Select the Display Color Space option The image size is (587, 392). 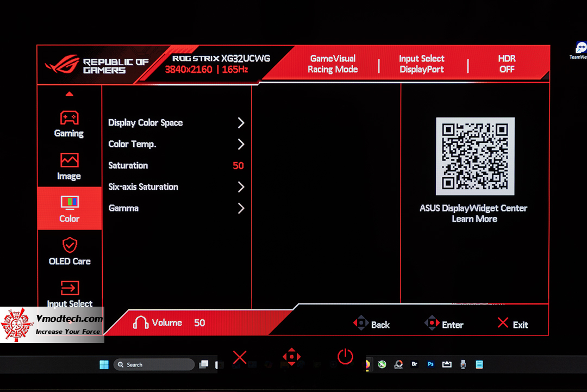pyautogui.click(x=146, y=123)
